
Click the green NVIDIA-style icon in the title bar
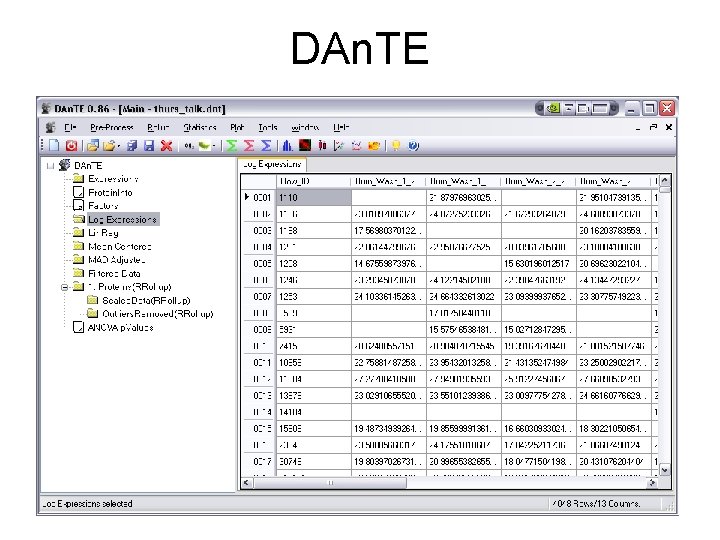click(x=555, y=109)
